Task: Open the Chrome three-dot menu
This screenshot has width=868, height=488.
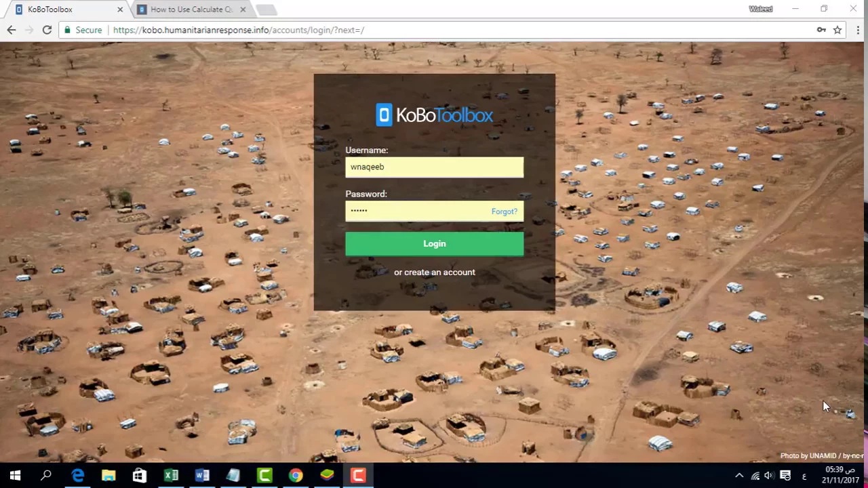Action: (x=858, y=30)
